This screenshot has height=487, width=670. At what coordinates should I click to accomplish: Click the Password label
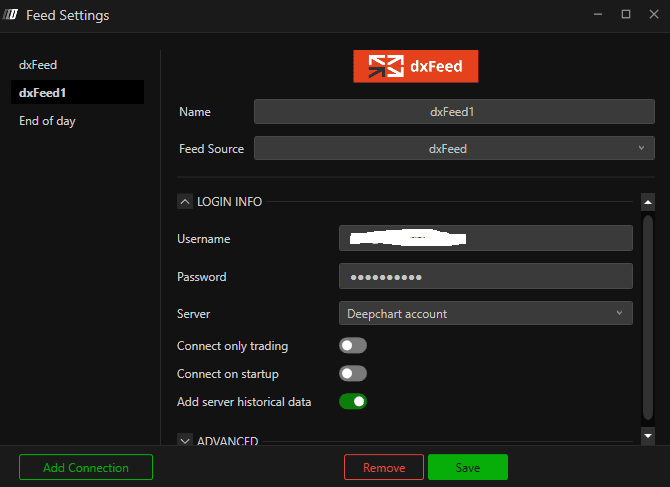point(202,277)
